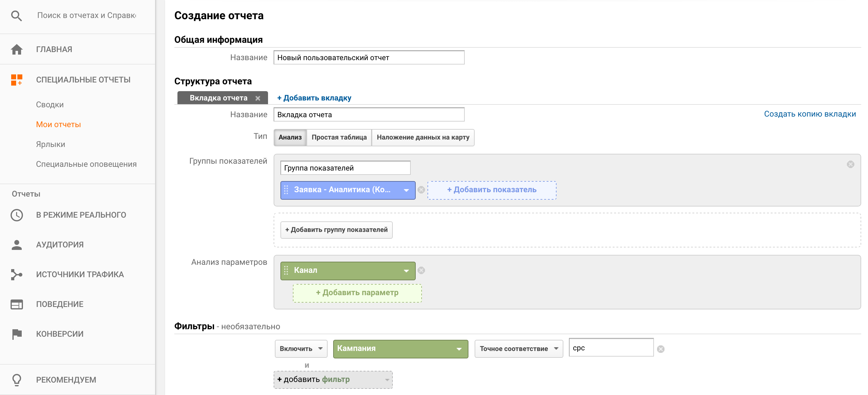Viewport: 868px width, 395px height.
Task: Click the search magnifier icon
Action: (x=16, y=16)
